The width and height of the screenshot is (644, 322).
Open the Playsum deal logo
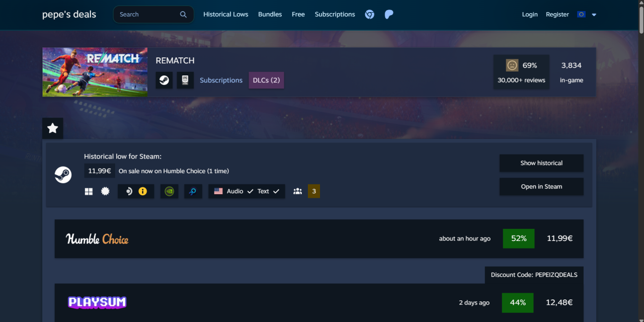click(97, 302)
